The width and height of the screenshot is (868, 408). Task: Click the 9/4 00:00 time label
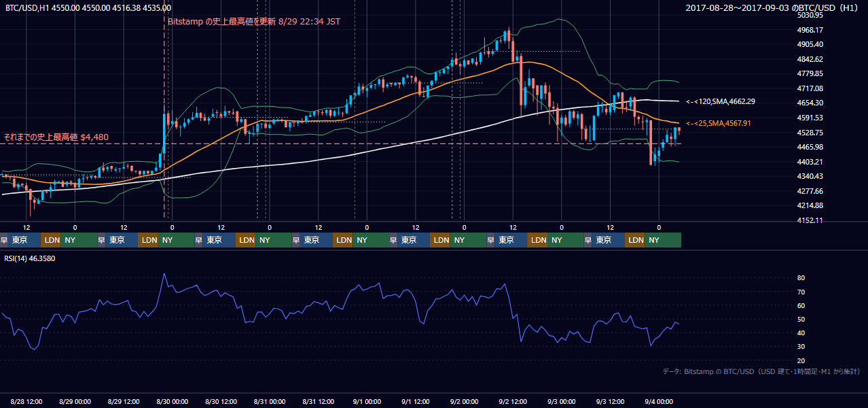pyautogui.click(x=659, y=401)
